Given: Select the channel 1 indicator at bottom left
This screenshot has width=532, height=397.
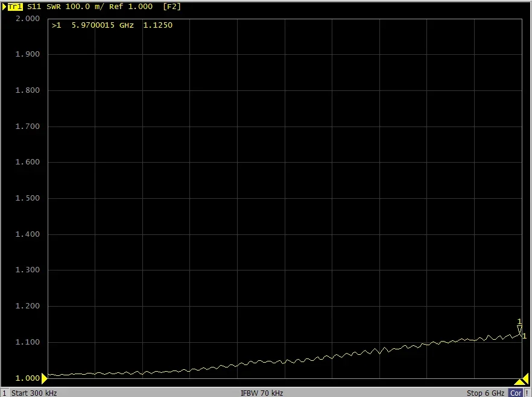Looking at the screenshot, I should point(4,393).
